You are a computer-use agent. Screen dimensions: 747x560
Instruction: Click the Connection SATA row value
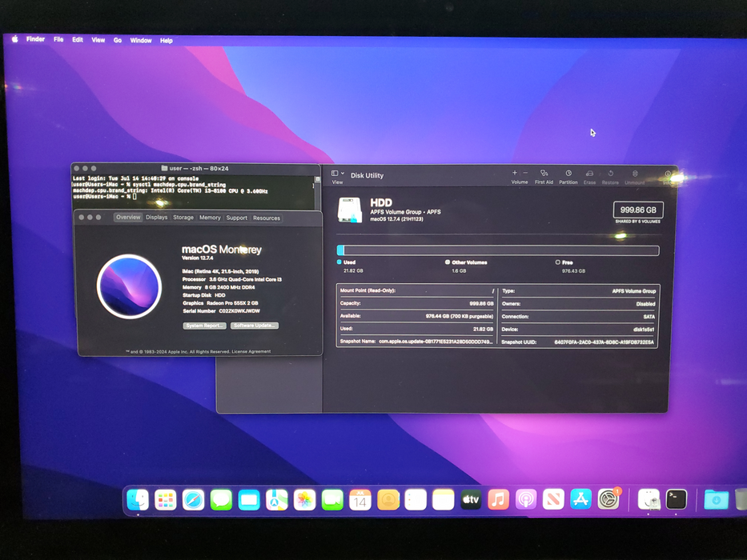tap(649, 317)
